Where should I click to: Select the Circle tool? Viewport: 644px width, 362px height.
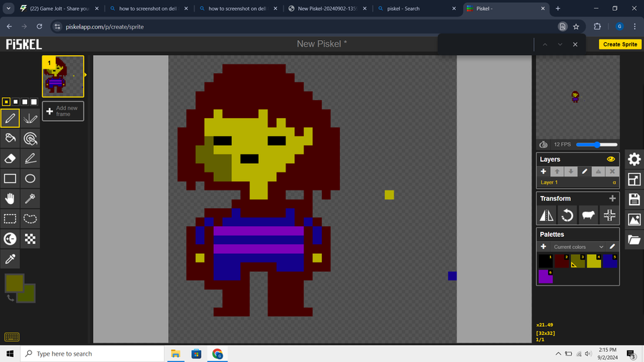[30, 179]
